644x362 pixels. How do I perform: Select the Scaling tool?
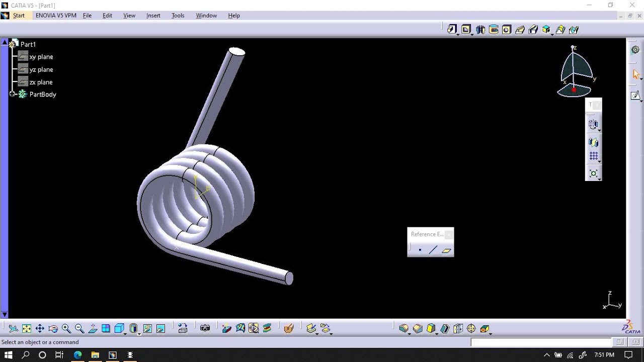(593, 173)
